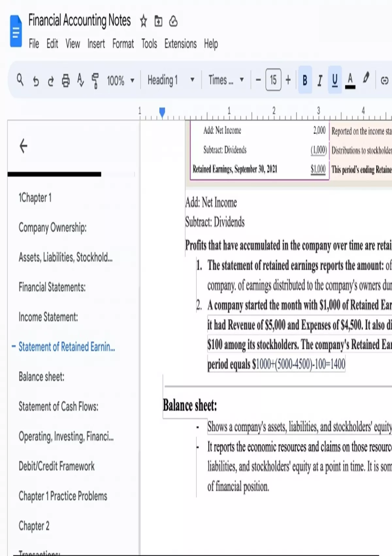Toggle italic formatting
This screenshot has width=392, height=556.
320,80
